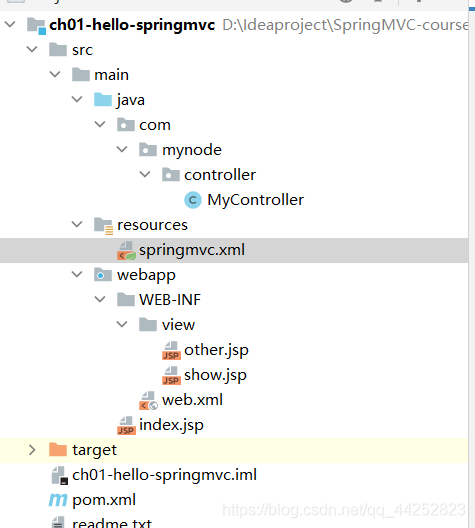Collapse the mynode package
The image size is (475, 528).
click(122, 150)
